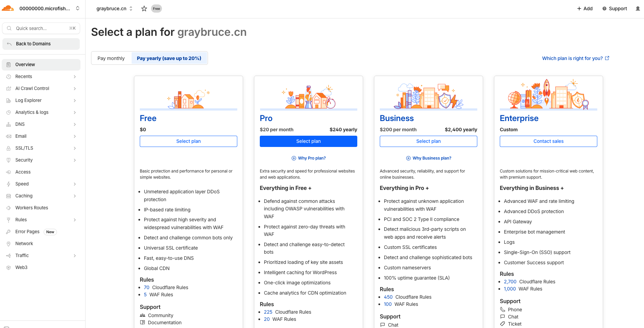Switch billing to Pay monthly
Screen dimensions: 644x328
(111, 58)
